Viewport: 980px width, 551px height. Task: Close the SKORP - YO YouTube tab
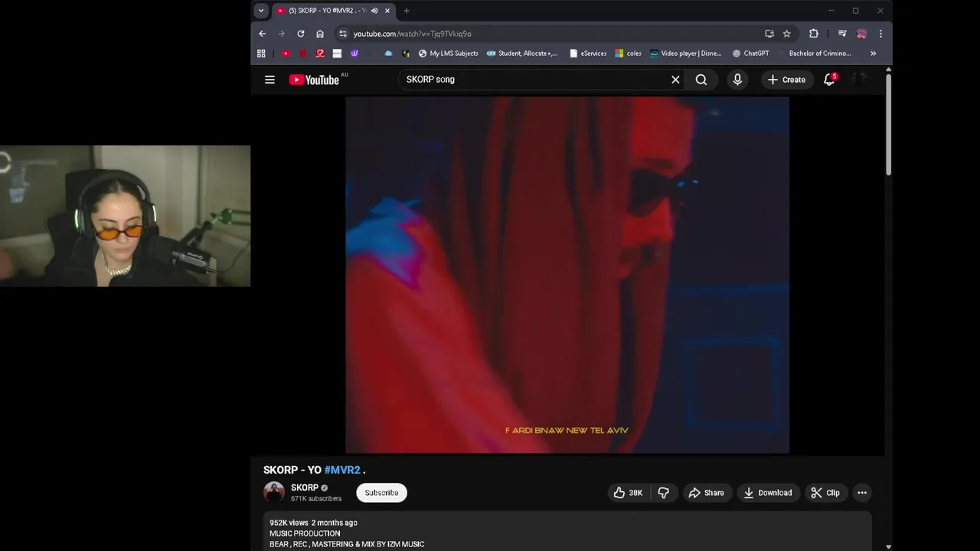[x=387, y=11]
